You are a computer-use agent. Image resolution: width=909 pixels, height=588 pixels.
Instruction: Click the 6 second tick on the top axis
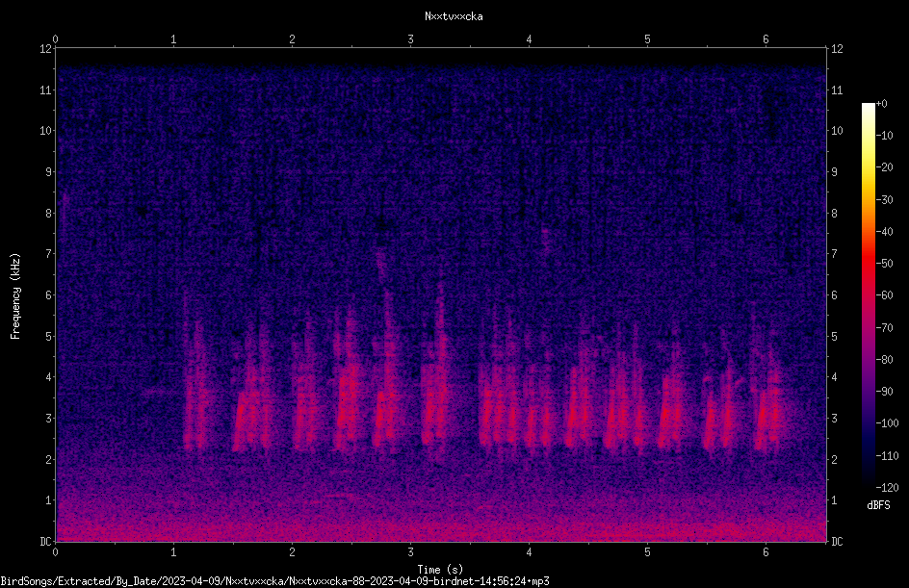click(766, 39)
